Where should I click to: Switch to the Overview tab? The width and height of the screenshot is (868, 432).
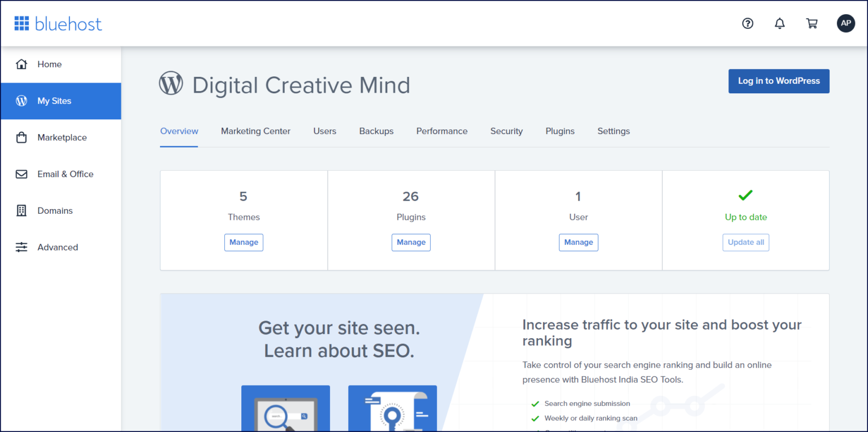[x=179, y=131]
